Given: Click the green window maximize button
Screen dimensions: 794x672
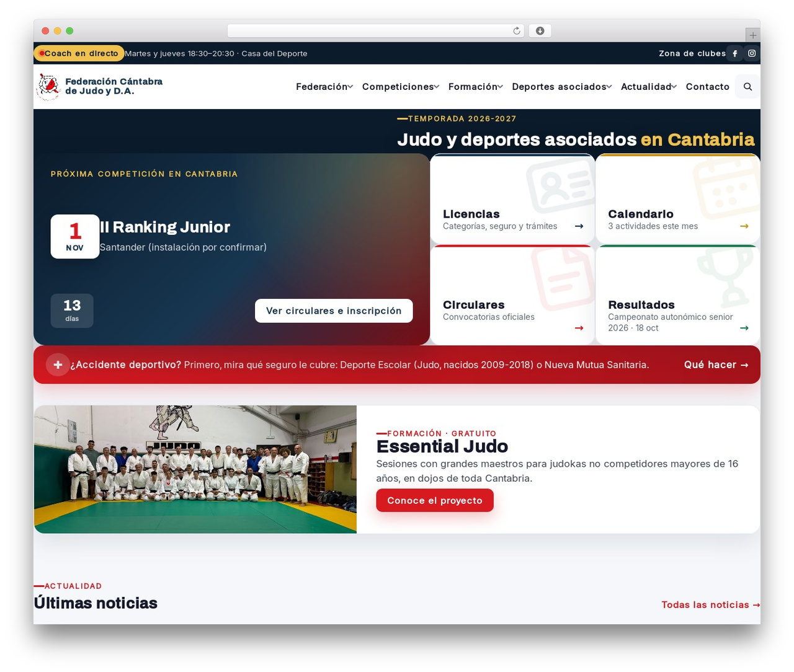Looking at the screenshot, I should tap(69, 31).
